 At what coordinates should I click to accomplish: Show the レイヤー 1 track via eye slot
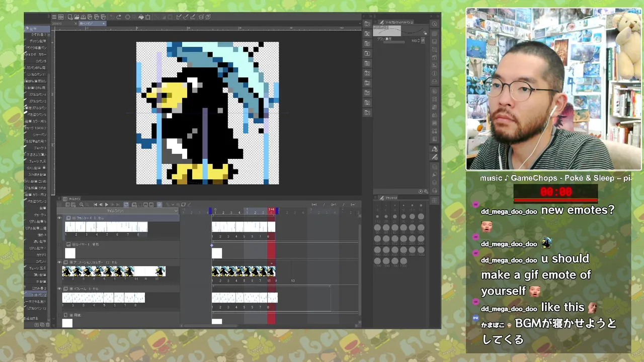coord(59,244)
